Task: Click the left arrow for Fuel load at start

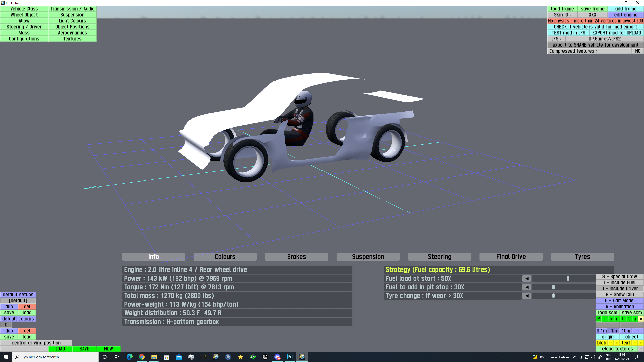Action: (527, 278)
